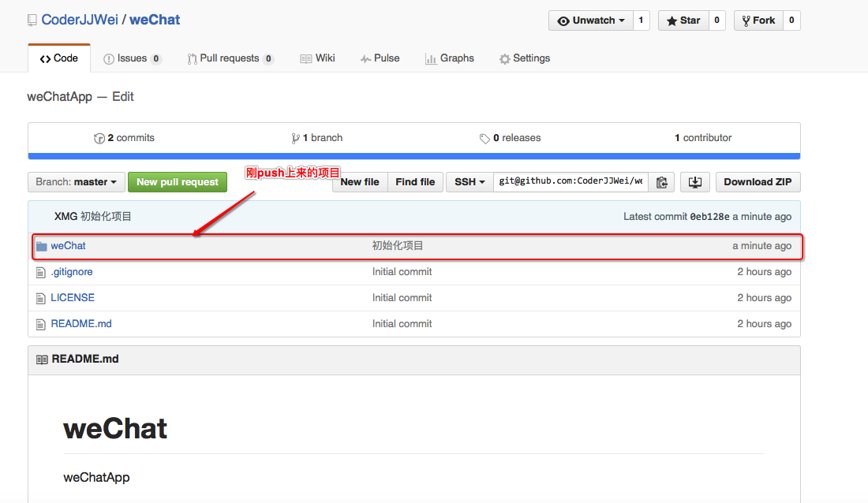
Task: Click the weChatApp README paragraph text
Action: (96, 478)
